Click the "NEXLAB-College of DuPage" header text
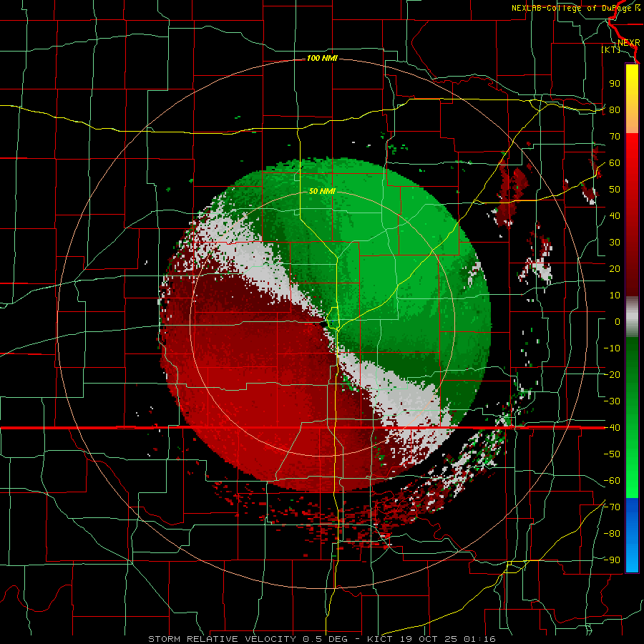The height and width of the screenshot is (644, 644). (x=572, y=8)
